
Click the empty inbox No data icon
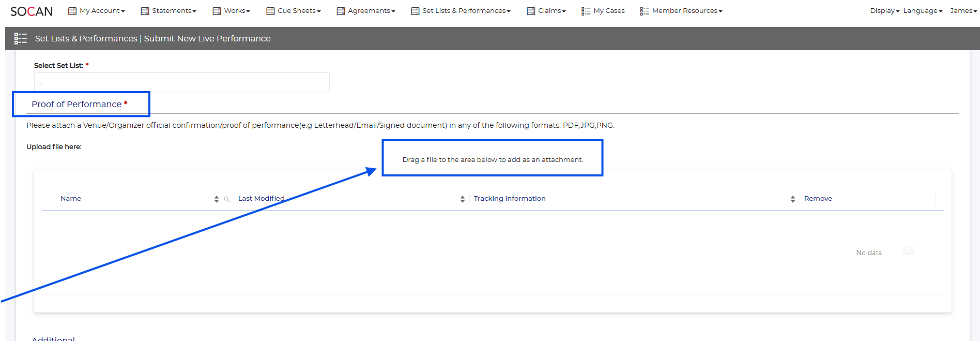pos(908,251)
